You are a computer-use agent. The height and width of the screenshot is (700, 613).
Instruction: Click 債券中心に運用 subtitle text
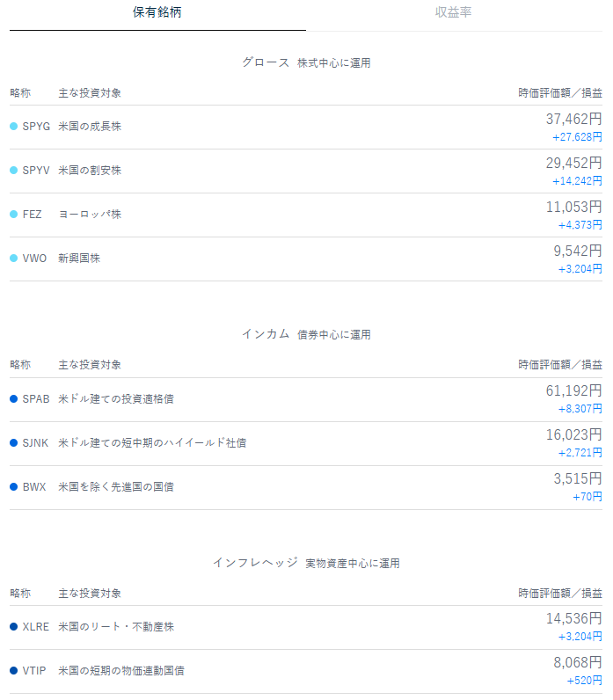(x=334, y=335)
